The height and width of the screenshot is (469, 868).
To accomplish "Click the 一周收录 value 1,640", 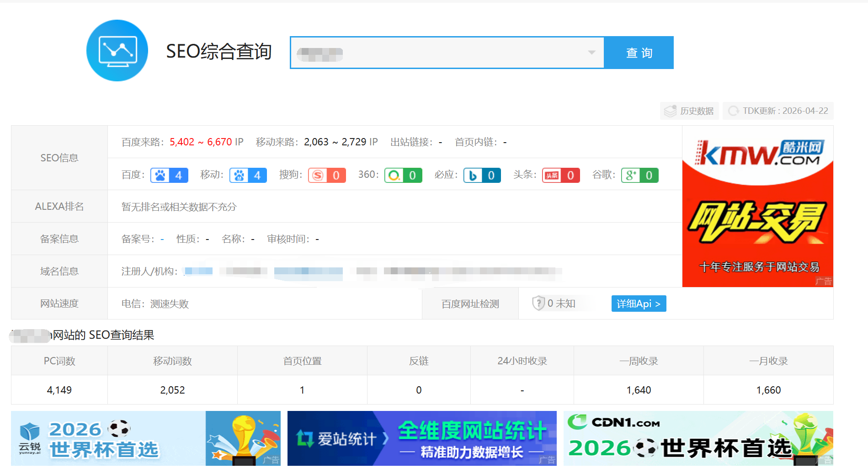I will [x=639, y=390].
